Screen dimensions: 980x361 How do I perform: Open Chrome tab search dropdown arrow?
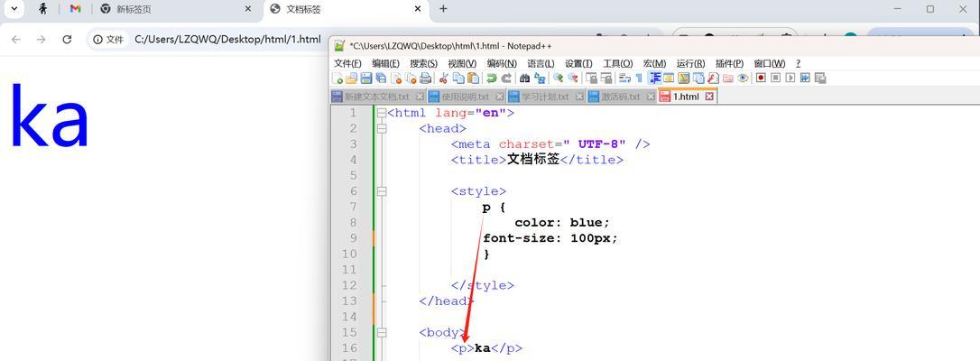[x=14, y=9]
